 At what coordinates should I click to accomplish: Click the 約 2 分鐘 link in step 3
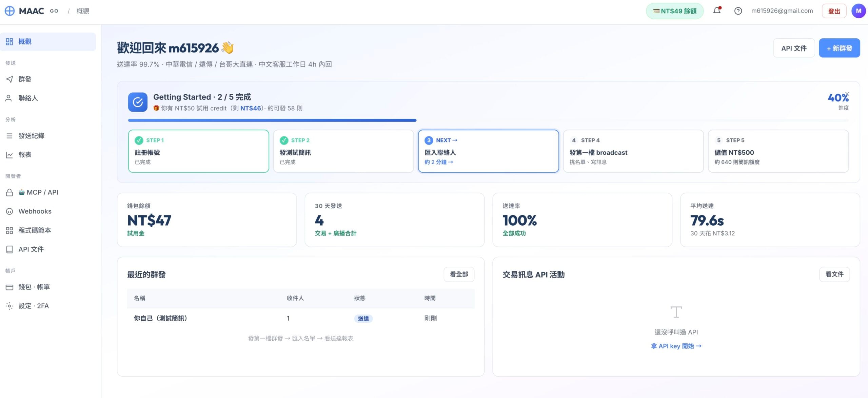click(x=439, y=162)
